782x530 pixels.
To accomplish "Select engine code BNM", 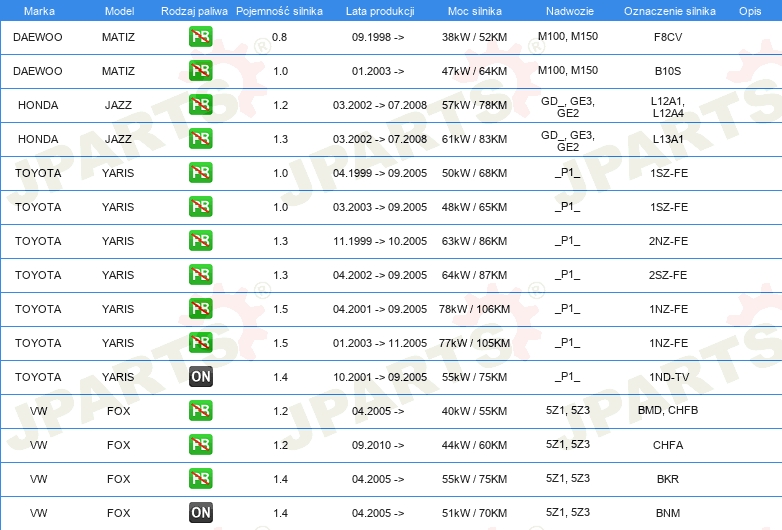I will (668, 513).
